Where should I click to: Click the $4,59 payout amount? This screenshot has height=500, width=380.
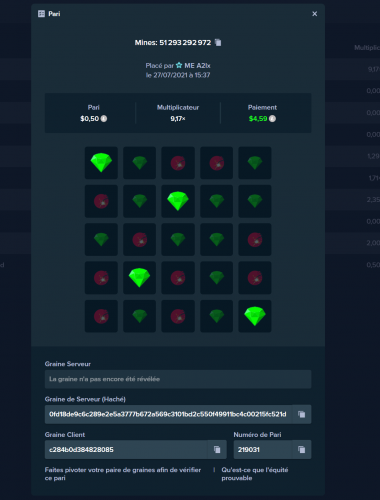coord(258,119)
